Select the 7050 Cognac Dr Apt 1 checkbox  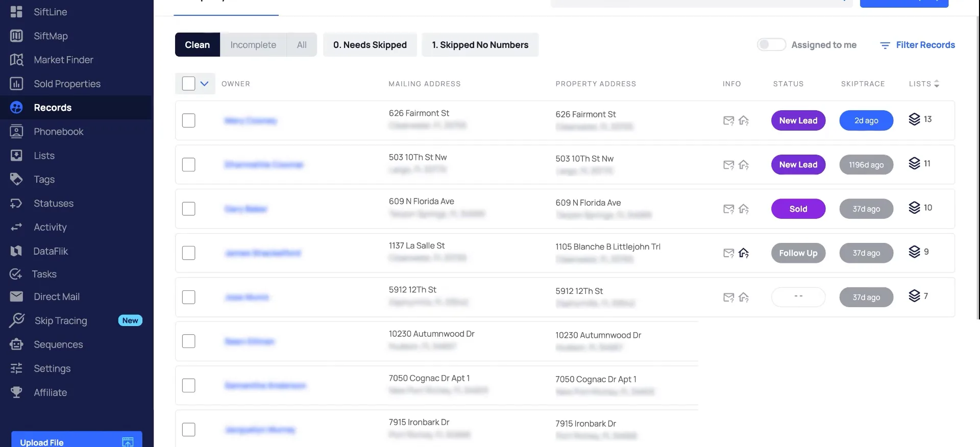(x=188, y=385)
